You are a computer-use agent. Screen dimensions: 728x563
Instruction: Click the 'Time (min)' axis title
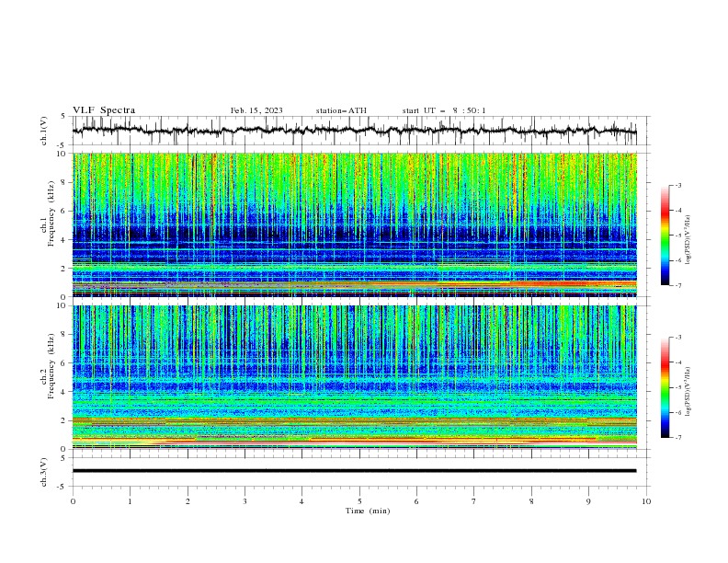point(368,511)
